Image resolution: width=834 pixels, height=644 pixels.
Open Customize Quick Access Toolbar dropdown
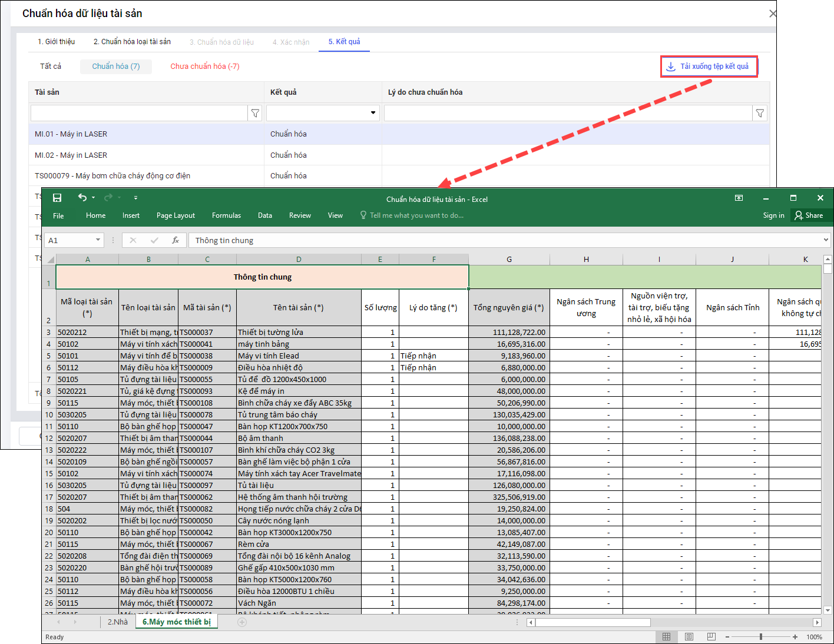(x=135, y=198)
